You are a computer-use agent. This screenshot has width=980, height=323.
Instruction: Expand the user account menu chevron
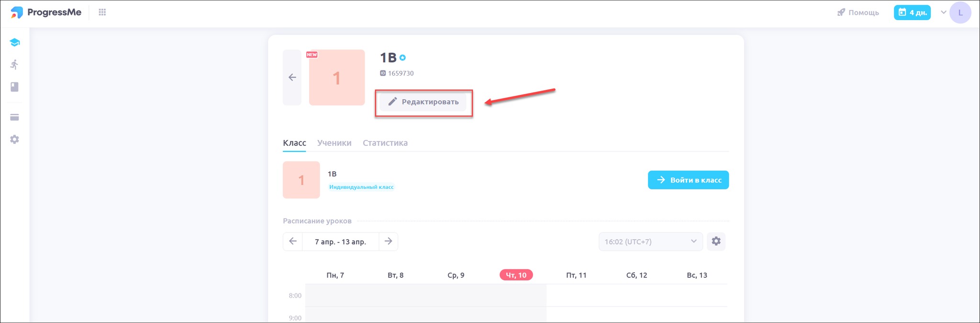944,12
